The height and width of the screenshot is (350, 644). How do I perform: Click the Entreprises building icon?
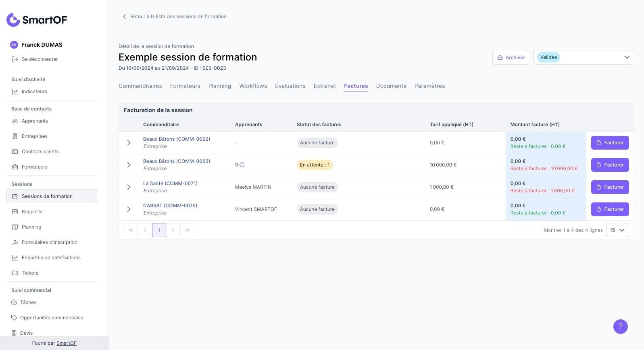tap(15, 136)
